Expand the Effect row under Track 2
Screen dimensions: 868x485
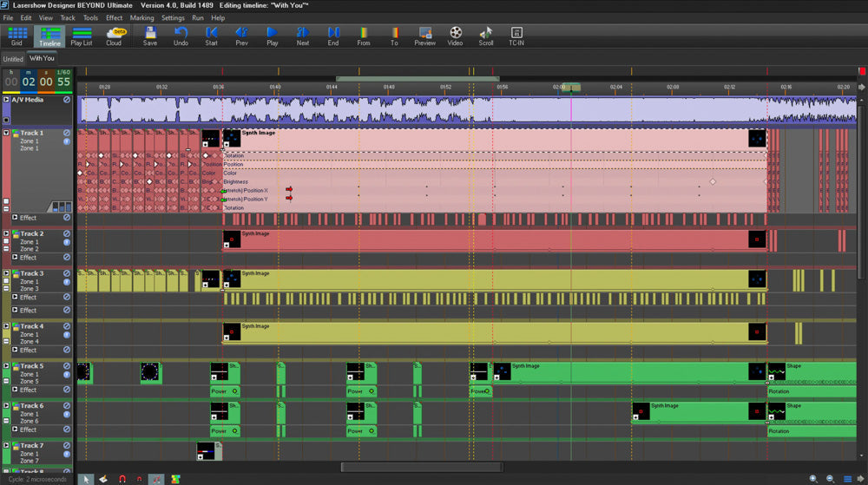point(15,258)
